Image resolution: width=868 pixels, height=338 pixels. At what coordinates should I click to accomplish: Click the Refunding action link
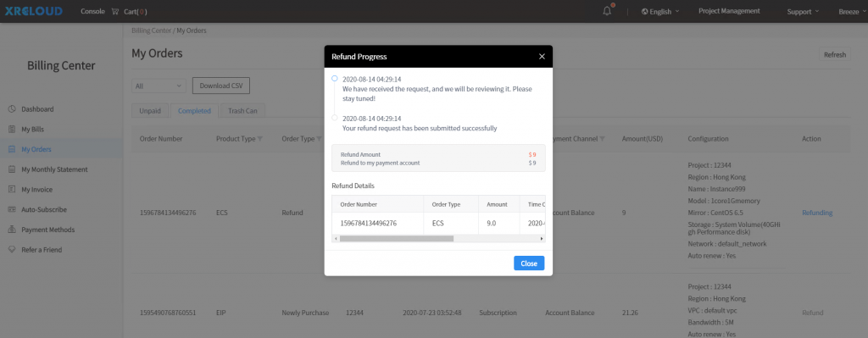(817, 213)
